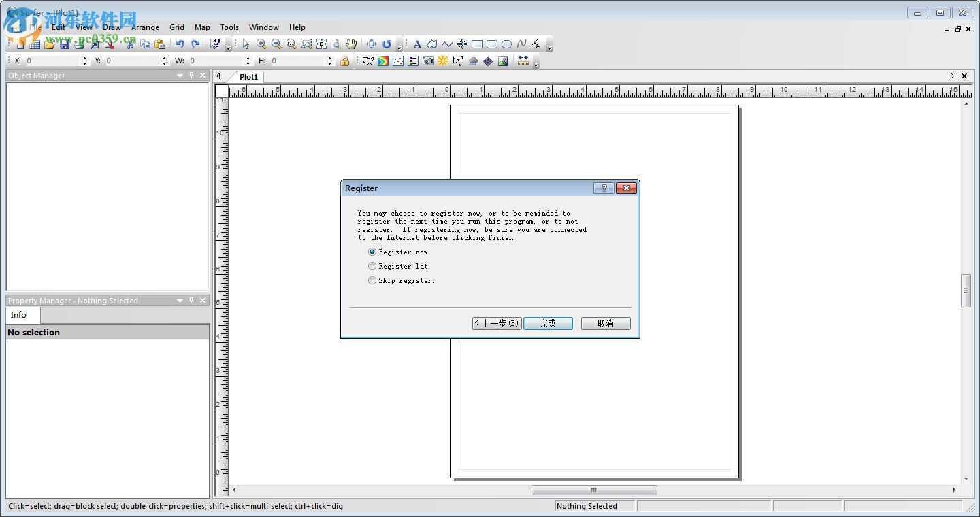Click the Register dialog's ? help button
980x517 pixels.
click(604, 188)
